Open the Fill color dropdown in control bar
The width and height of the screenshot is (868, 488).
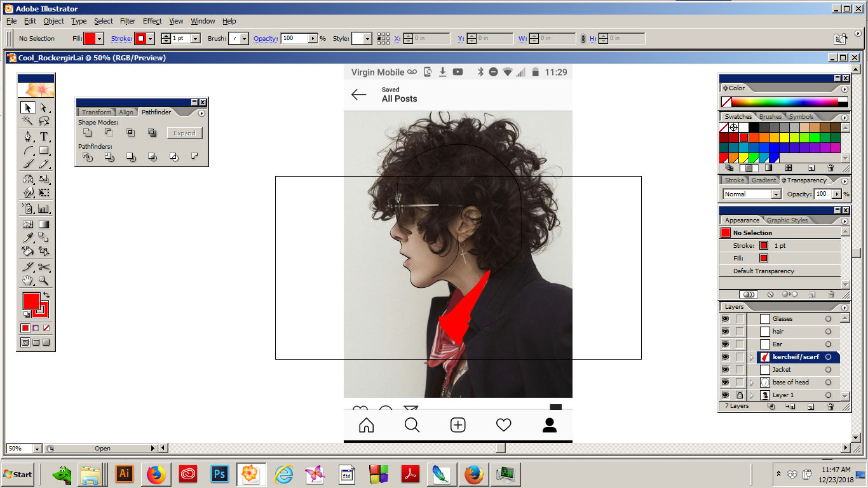pyautogui.click(x=100, y=39)
